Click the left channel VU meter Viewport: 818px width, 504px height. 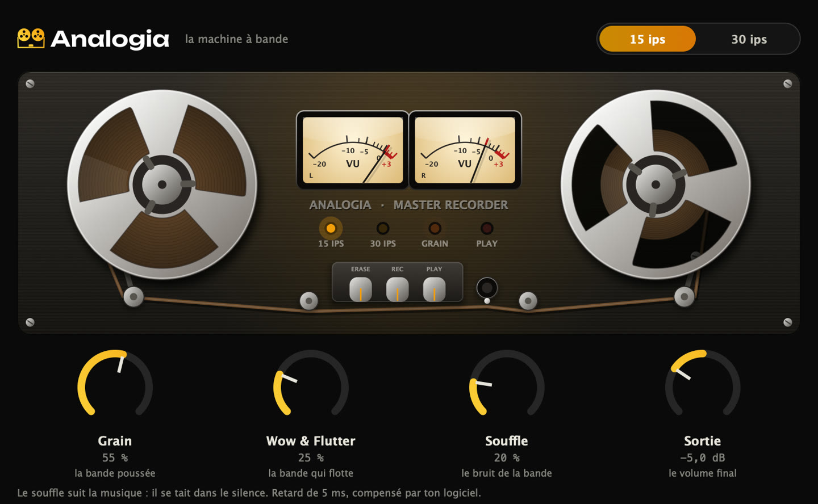(x=353, y=150)
